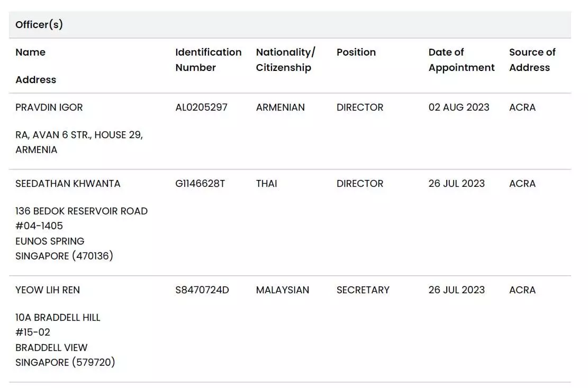Click the Address sub-header label
Screen dimensions: 588x388
(x=35, y=80)
